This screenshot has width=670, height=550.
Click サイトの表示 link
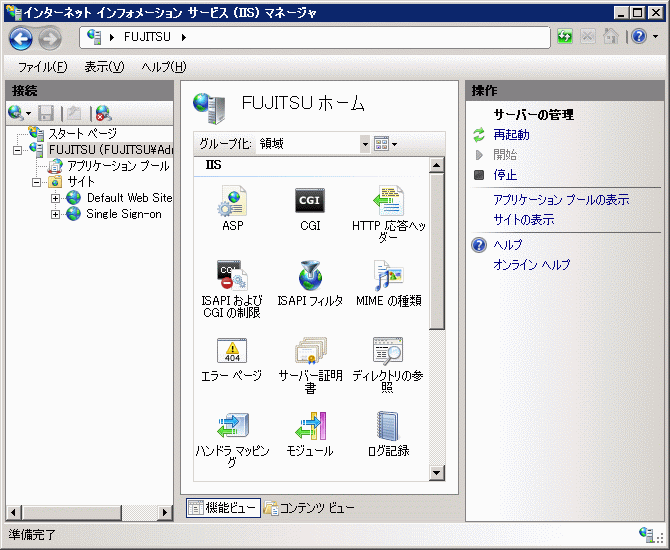[524, 220]
